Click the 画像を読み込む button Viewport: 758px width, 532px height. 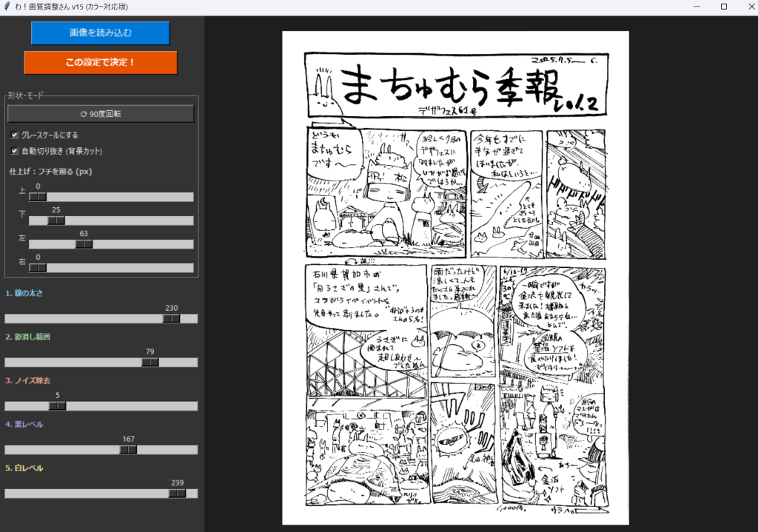(100, 33)
